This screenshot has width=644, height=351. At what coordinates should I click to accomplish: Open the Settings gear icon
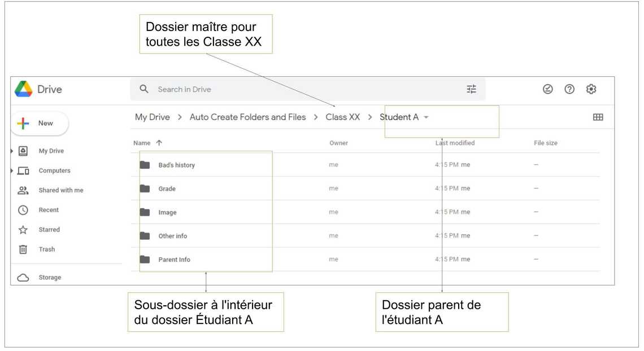pos(591,89)
